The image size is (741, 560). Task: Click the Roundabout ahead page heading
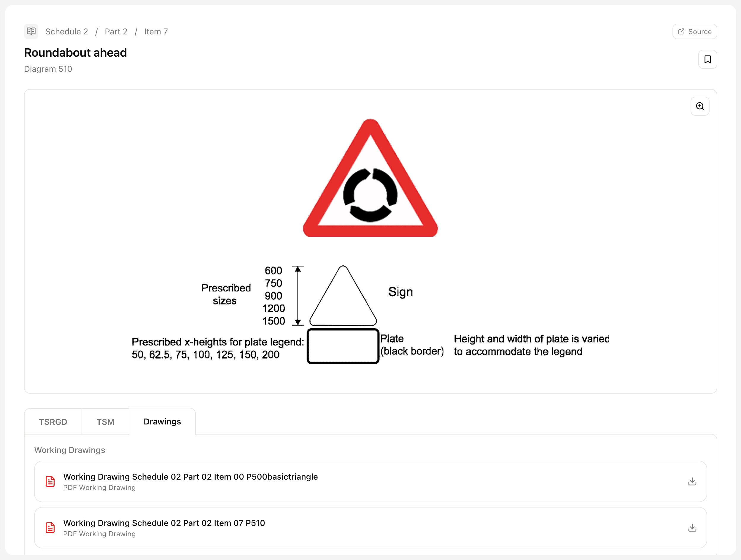pyautogui.click(x=75, y=52)
